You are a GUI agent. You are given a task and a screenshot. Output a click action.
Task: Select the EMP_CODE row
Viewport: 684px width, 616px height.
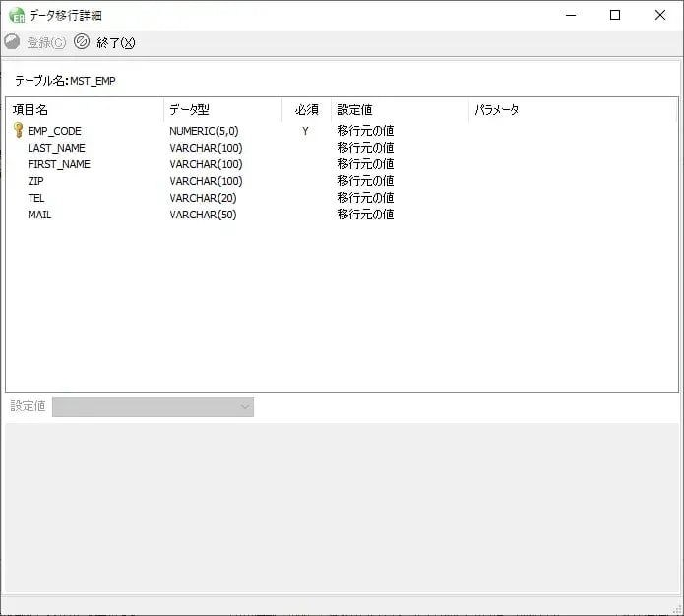(54, 131)
